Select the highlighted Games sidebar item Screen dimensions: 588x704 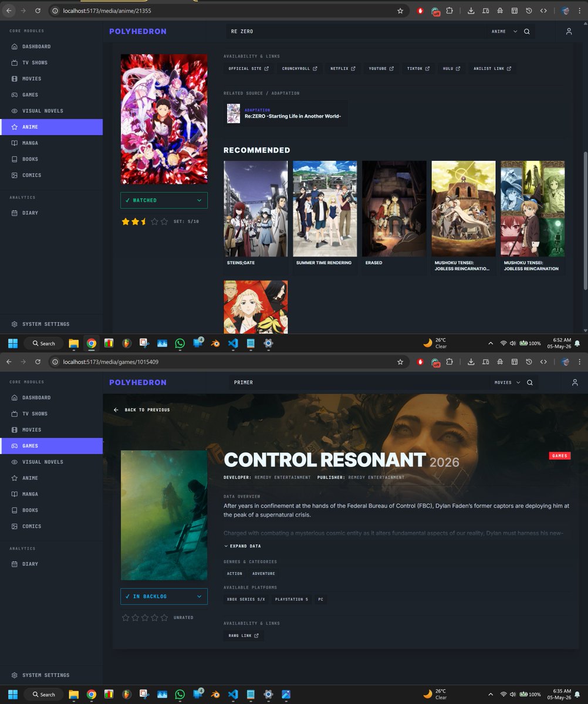(51, 446)
